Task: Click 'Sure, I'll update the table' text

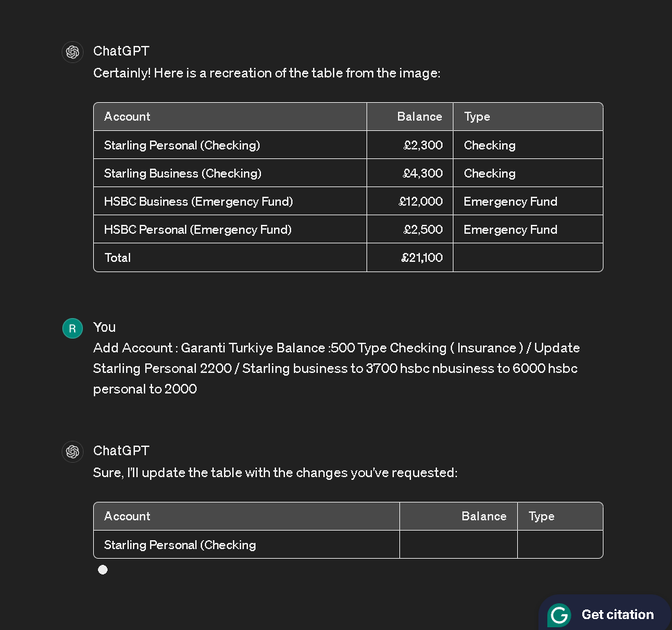Action: [275, 472]
